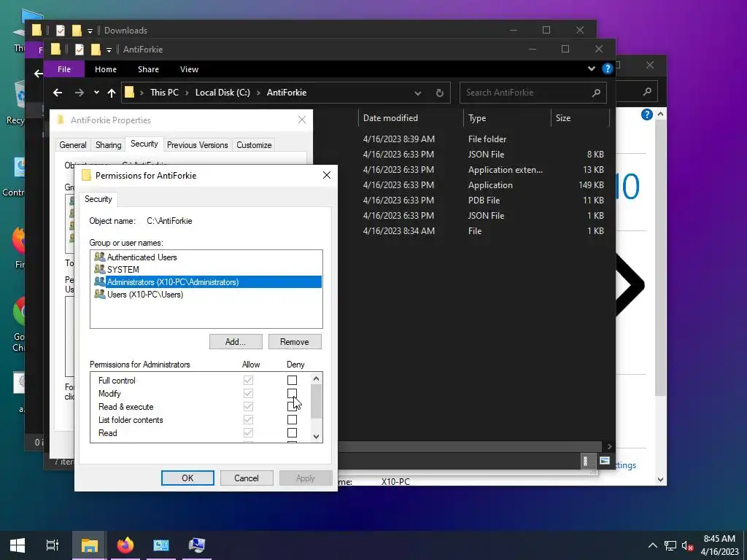Close the AntiForkie Properties dialog
747x560 pixels.
click(x=302, y=120)
